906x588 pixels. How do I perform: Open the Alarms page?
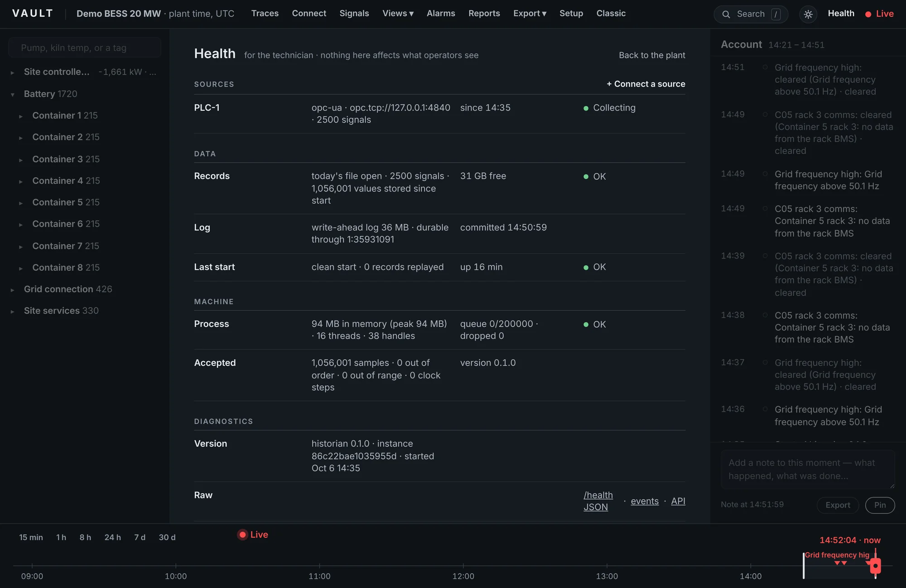tap(440, 14)
